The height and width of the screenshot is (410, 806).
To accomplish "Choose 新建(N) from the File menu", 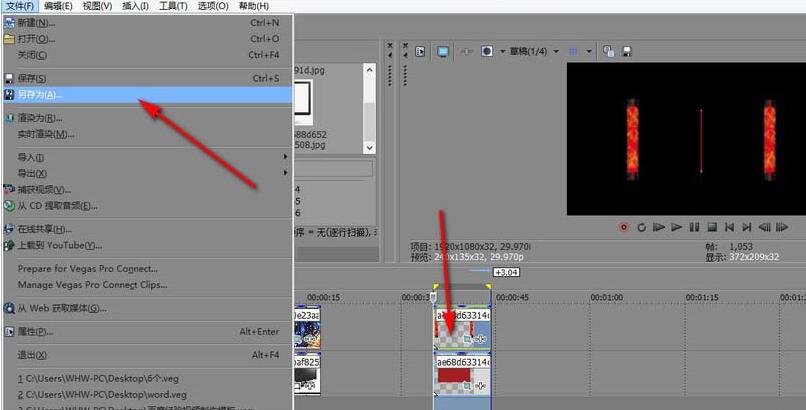I will click(x=148, y=23).
